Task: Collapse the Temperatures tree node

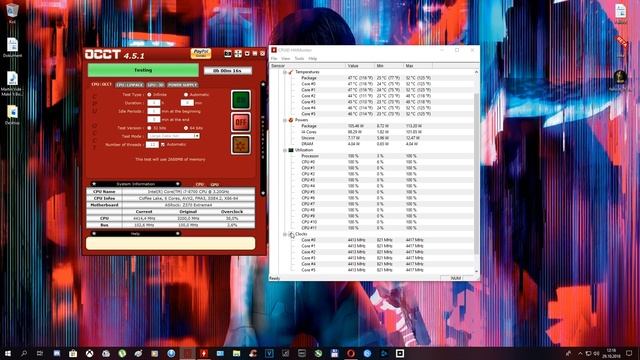Action: (x=285, y=72)
